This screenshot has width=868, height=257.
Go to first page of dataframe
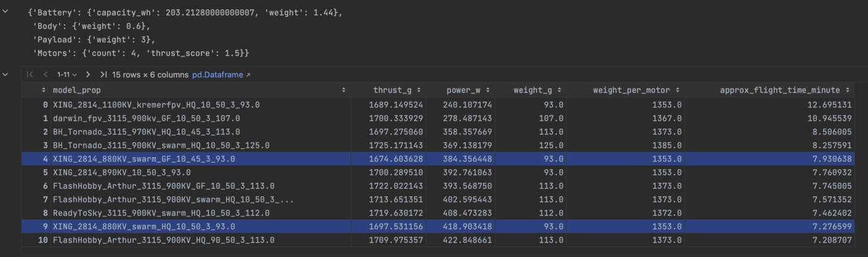[30, 74]
